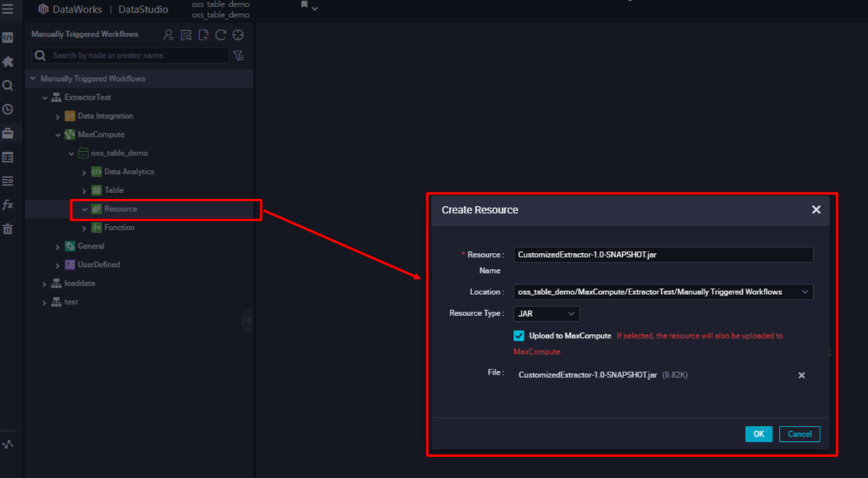Collapse the ExtractorTest workflow node
868x478 pixels.
click(x=45, y=98)
